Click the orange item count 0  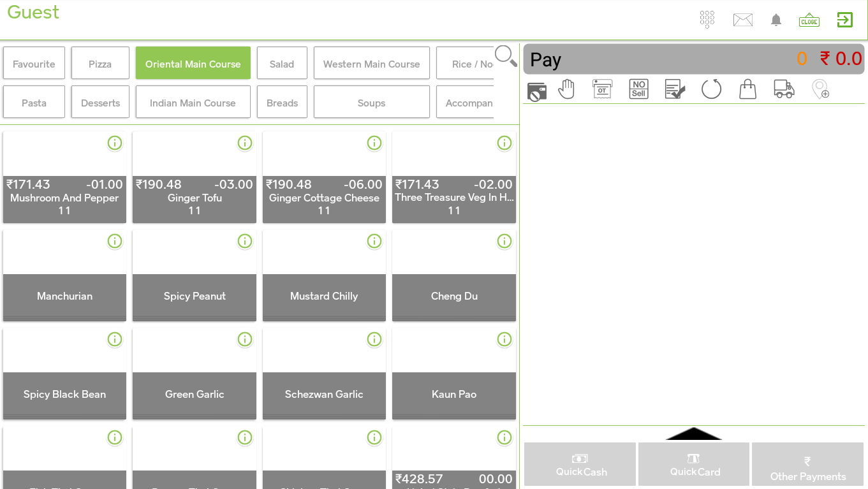pos(802,59)
